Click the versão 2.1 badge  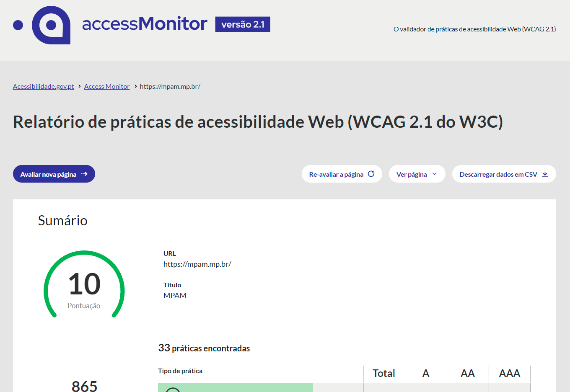click(243, 24)
